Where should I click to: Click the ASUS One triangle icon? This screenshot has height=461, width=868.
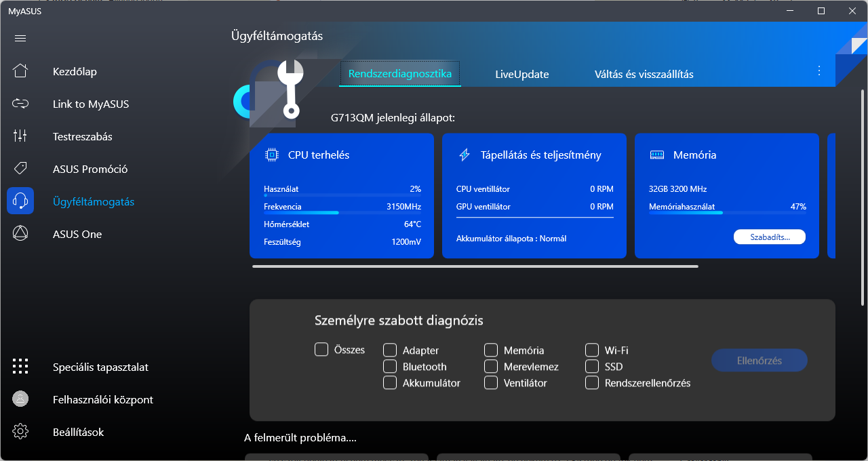(20, 234)
